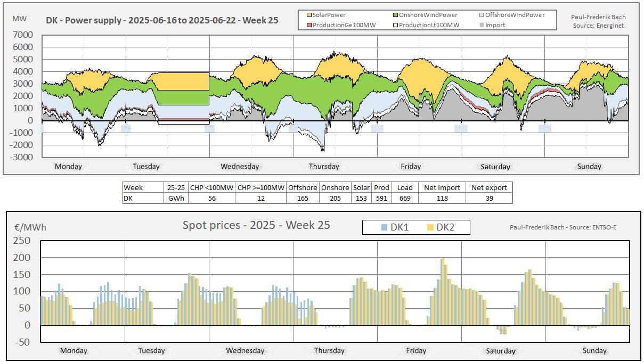
Task: Click the Net export value 39 cell
Action: pos(488,198)
